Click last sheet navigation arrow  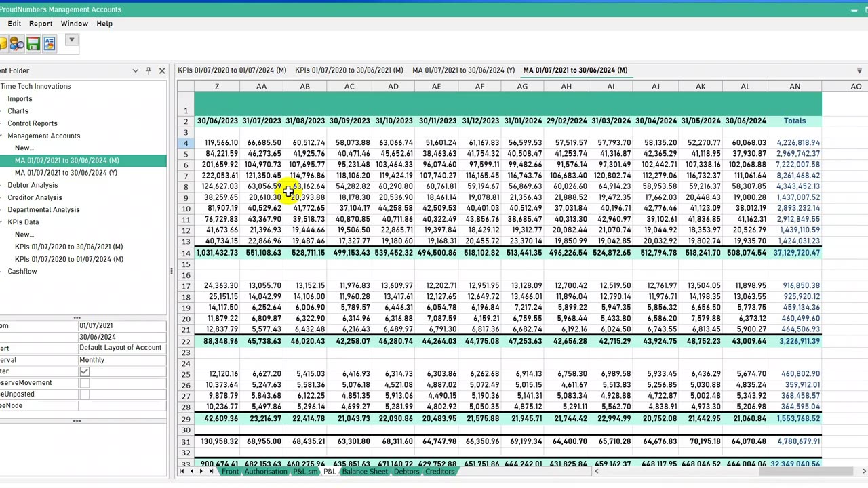pyautogui.click(x=212, y=472)
